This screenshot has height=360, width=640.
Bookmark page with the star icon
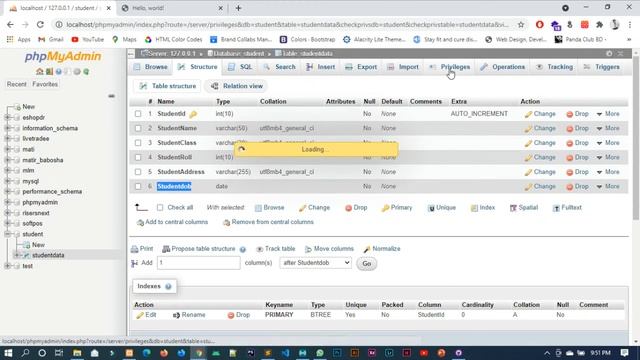click(521, 24)
